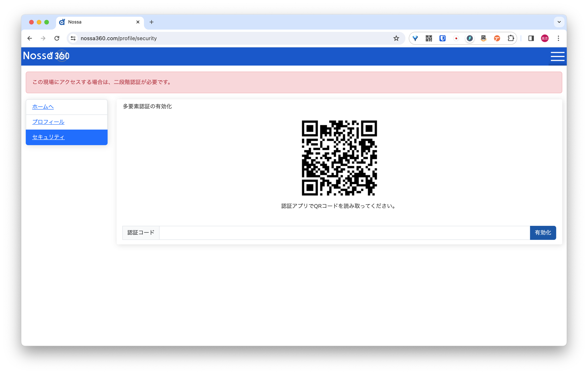The width and height of the screenshot is (588, 374).
Task: Open site information icon in address bar
Action: (73, 38)
